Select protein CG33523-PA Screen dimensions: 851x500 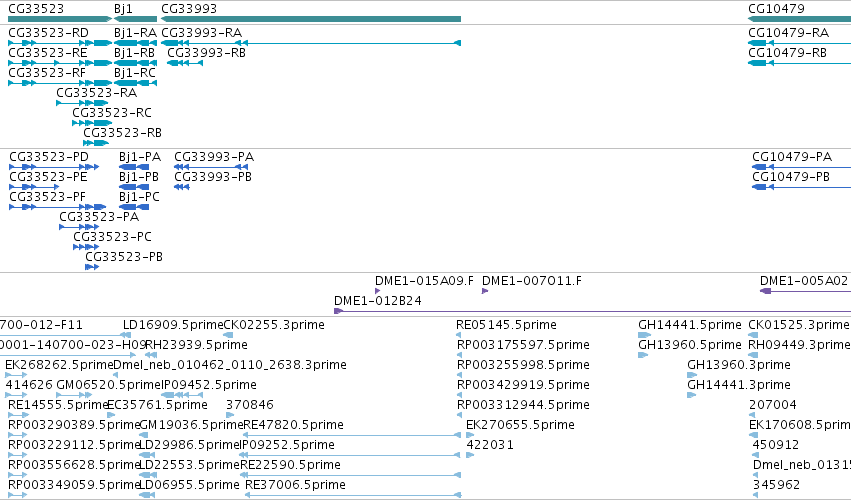[x=79, y=227]
